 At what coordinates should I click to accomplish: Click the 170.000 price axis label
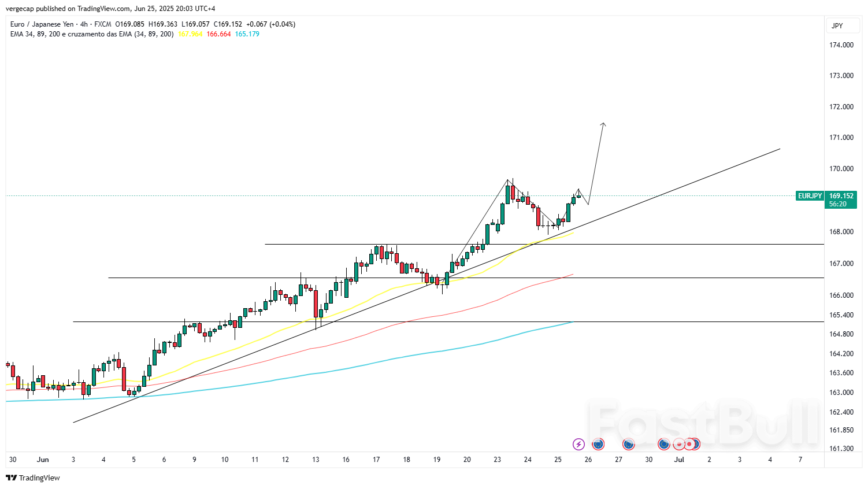coord(841,169)
